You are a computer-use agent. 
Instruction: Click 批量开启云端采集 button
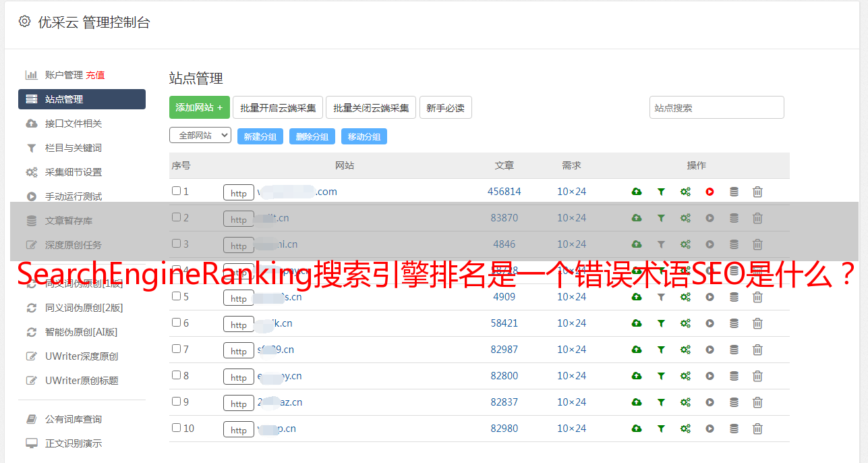pos(278,107)
